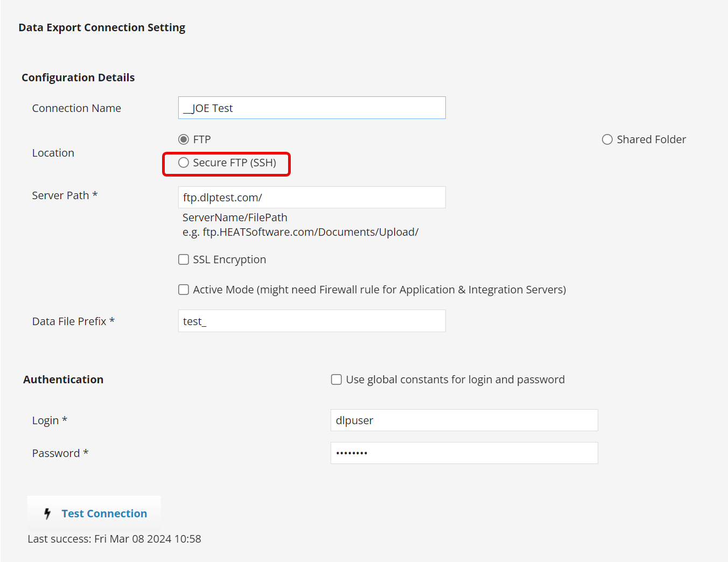Click the Test Connection button label

(x=104, y=514)
